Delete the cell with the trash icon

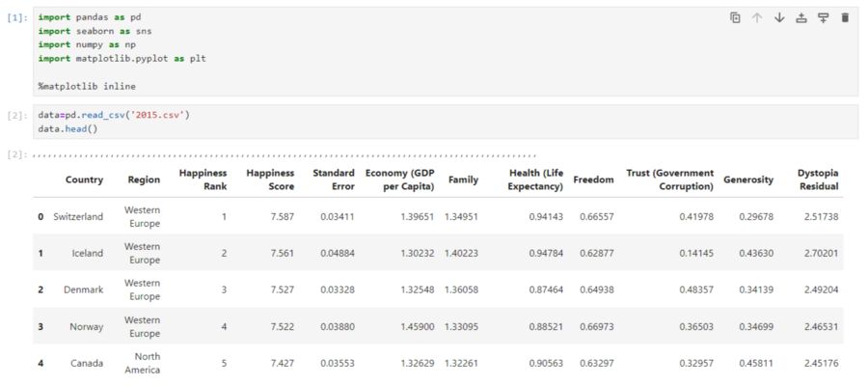click(x=845, y=17)
